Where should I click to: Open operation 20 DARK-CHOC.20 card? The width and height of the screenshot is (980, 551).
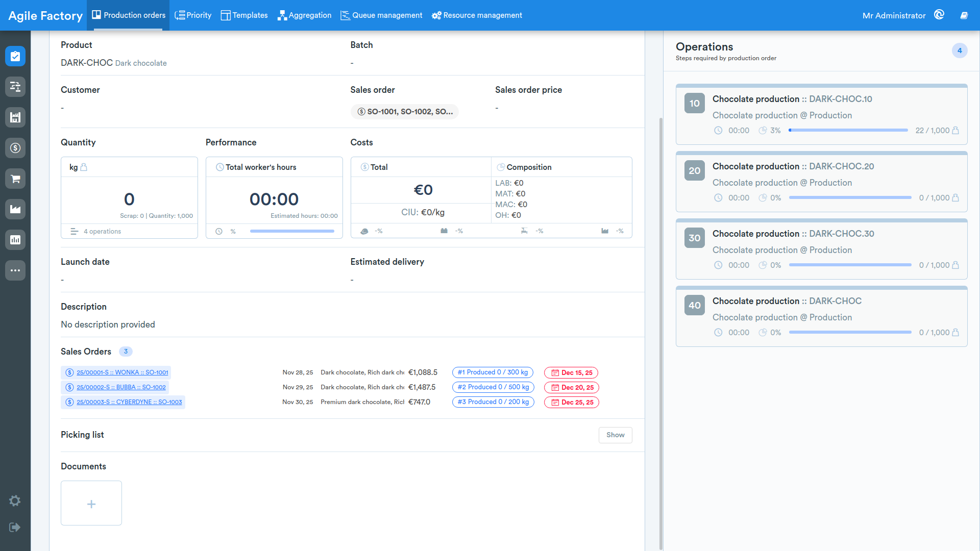click(x=821, y=182)
